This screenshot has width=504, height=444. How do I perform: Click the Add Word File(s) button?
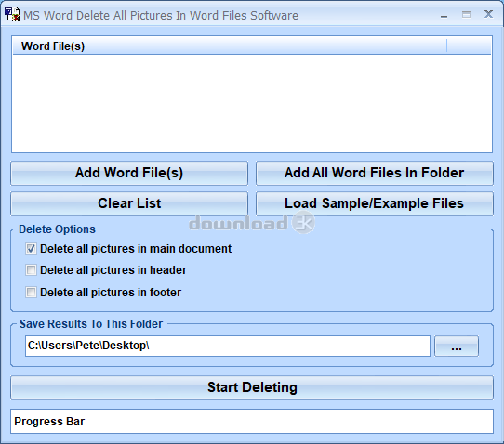[x=129, y=173]
